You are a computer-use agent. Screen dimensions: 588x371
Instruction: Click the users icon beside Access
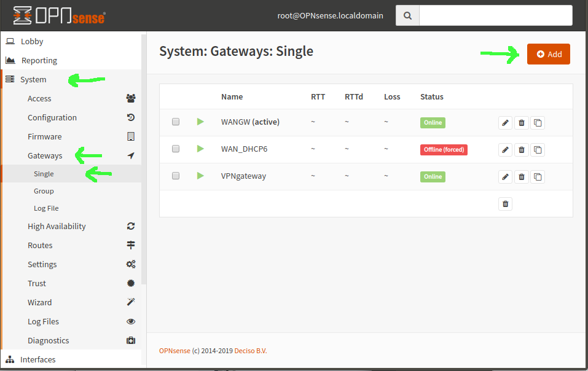pyautogui.click(x=130, y=98)
